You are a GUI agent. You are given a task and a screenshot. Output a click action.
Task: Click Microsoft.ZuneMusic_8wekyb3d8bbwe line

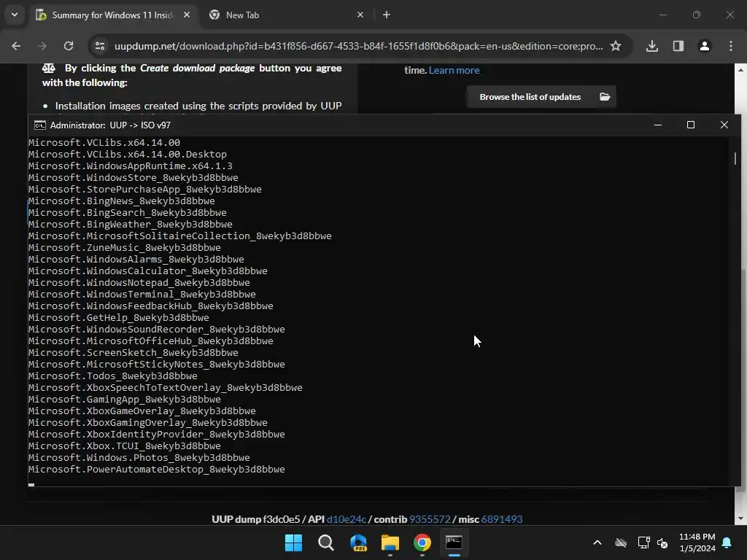click(x=124, y=248)
